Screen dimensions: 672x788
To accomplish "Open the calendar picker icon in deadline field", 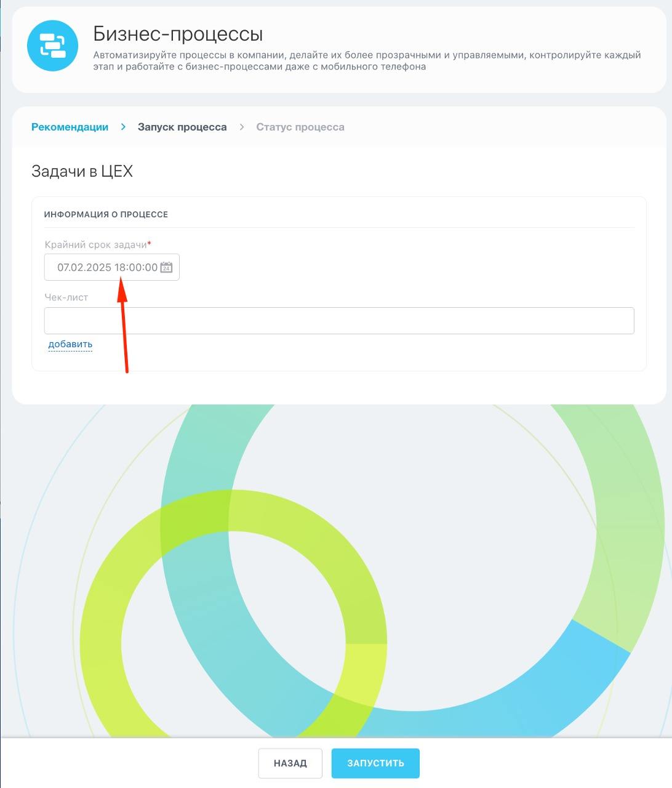I will point(166,267).
